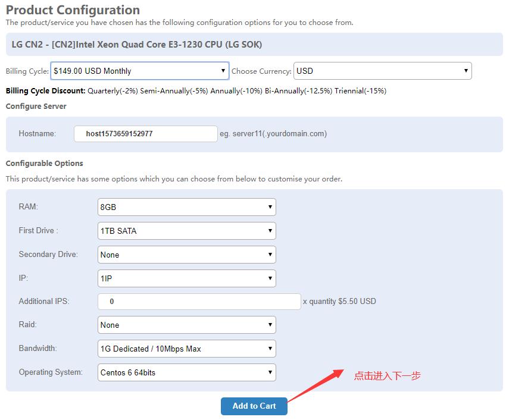Expand the Bandwidth dropdown

pos(186,349)
